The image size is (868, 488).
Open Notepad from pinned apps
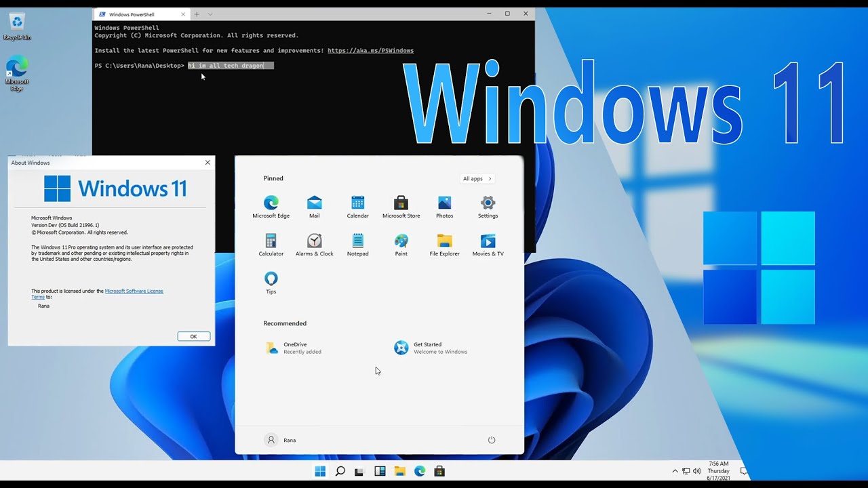tap(357, 245)
